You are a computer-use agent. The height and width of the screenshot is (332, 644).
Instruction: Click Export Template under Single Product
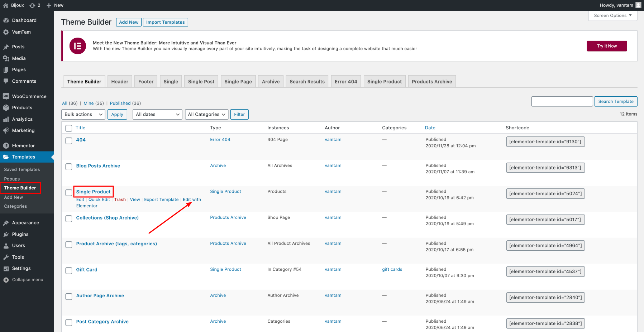[x=161, y=199]
